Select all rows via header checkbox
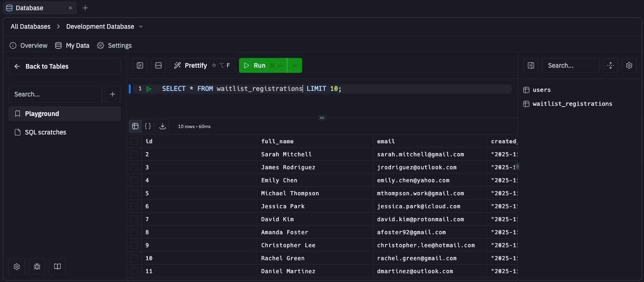644x282 pixels. (x=134, y=141)
